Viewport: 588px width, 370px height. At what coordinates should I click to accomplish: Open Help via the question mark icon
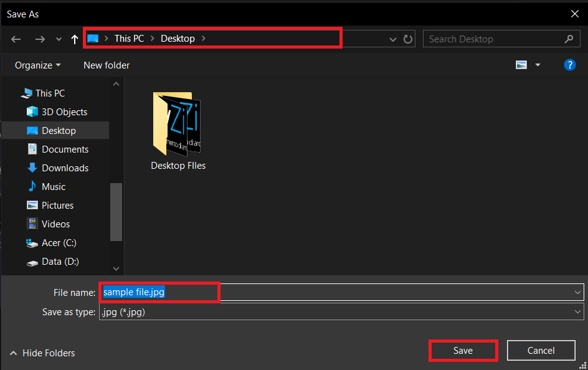[570, 64]
